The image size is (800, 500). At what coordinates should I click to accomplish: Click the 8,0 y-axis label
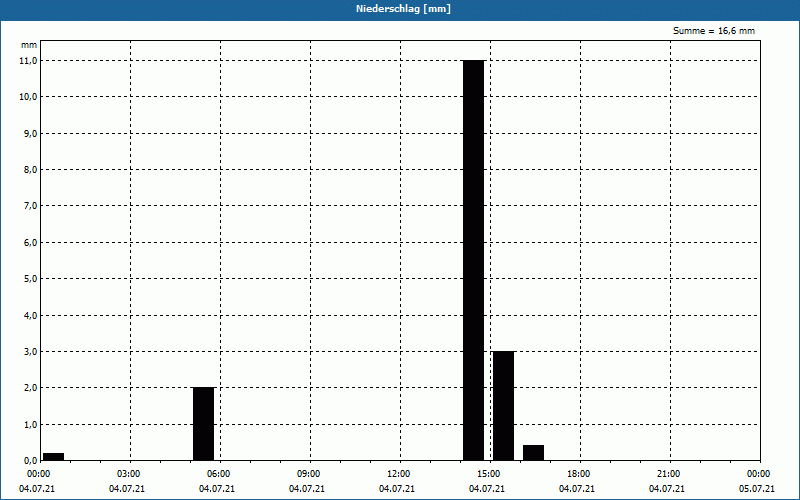31,169
